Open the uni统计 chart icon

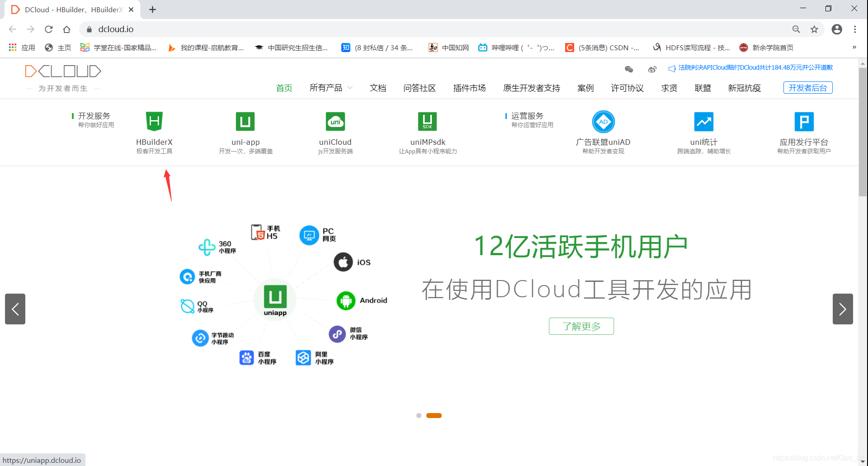coord(704,121)
